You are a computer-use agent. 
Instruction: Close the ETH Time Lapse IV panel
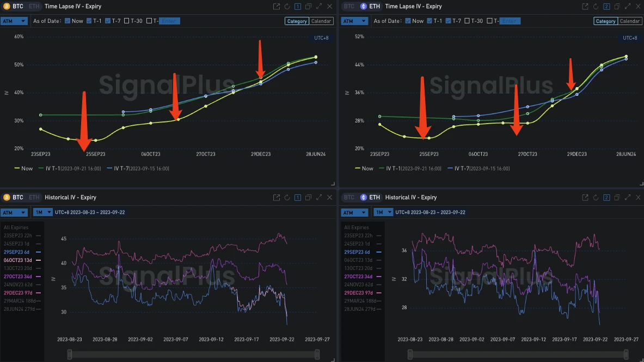click(638, 7)
